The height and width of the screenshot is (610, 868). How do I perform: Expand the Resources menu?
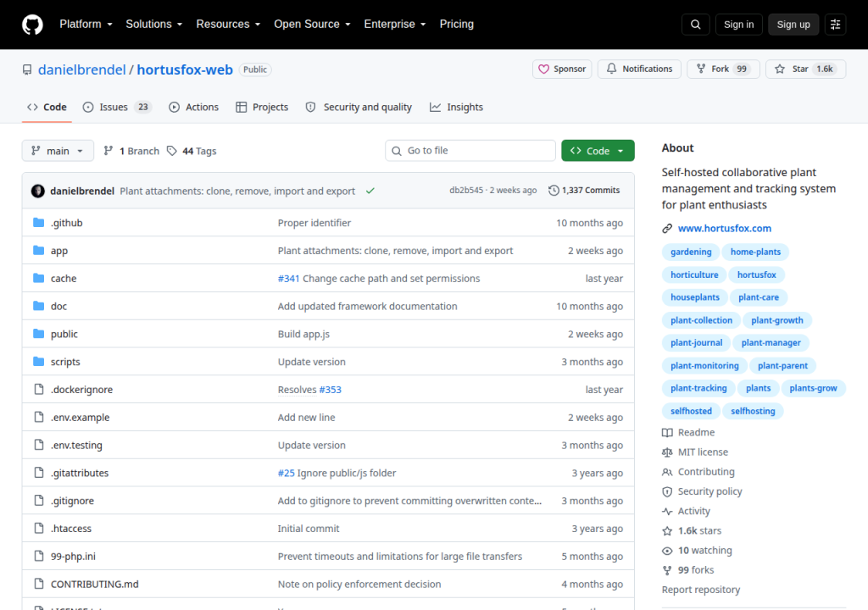pos(228,25)
